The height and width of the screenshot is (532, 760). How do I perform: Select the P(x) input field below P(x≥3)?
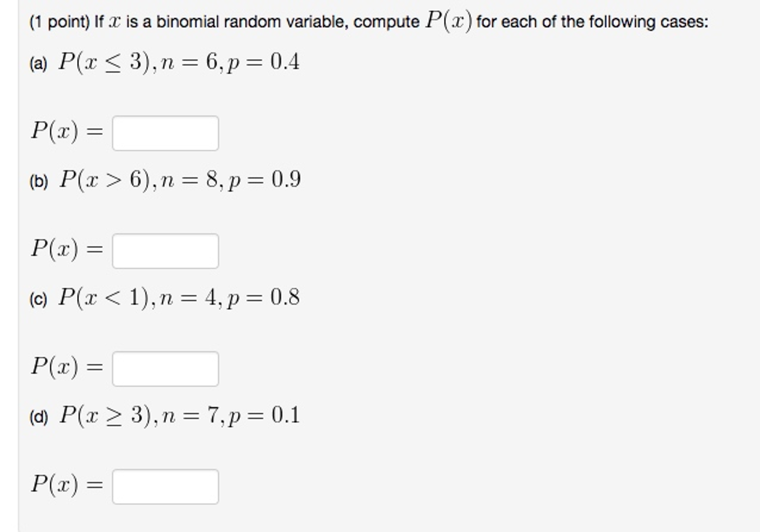click(166, 486)
